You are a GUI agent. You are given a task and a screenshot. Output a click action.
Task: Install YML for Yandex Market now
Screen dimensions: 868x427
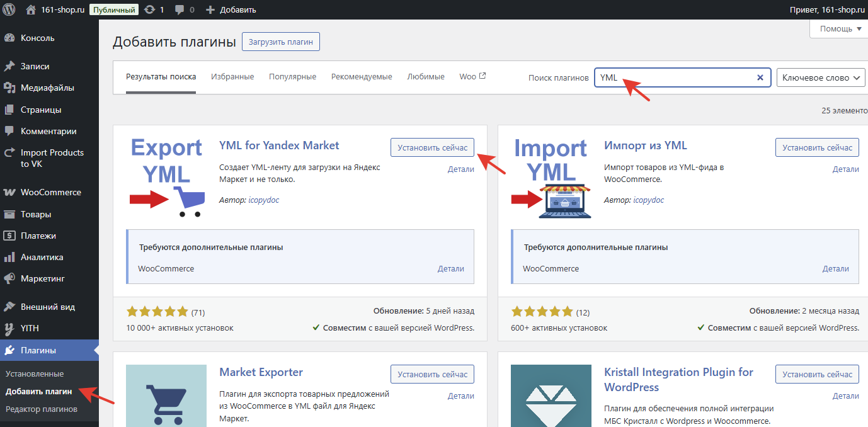(432, 147)
